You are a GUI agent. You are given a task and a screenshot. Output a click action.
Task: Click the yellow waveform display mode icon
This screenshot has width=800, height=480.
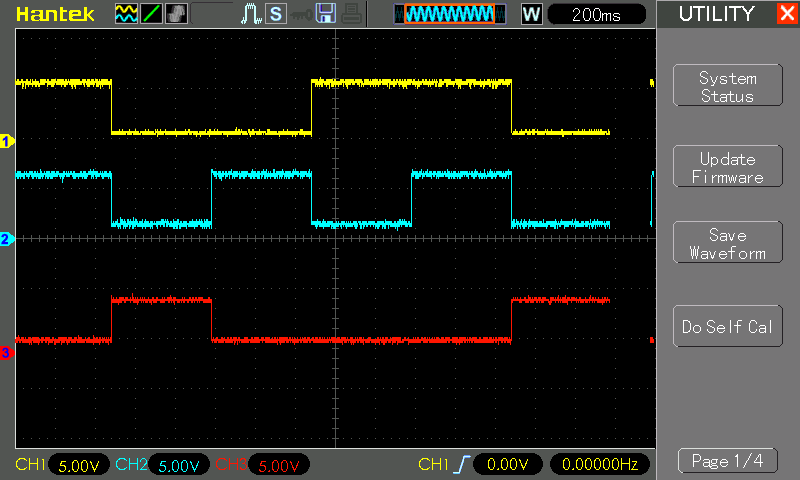125,14
